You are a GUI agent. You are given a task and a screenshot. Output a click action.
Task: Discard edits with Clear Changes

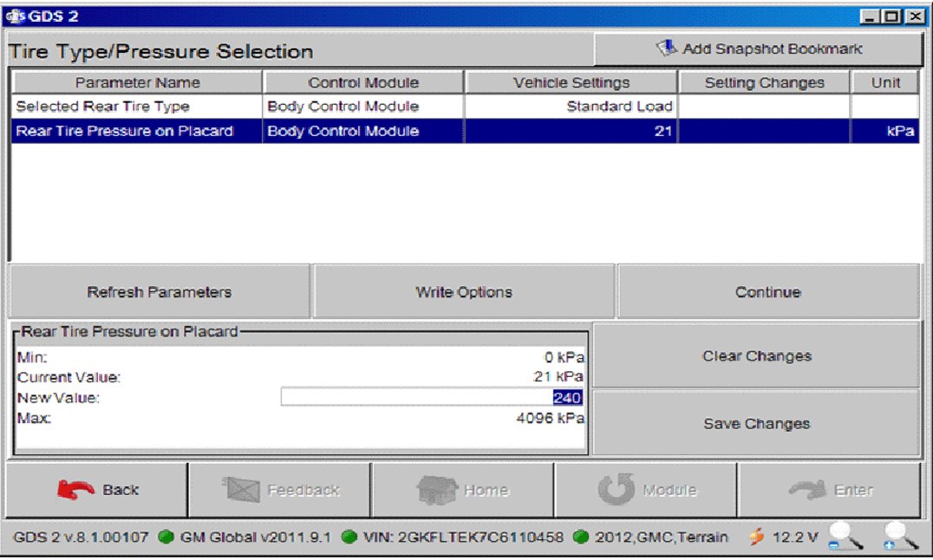click(x=756, y=356)
